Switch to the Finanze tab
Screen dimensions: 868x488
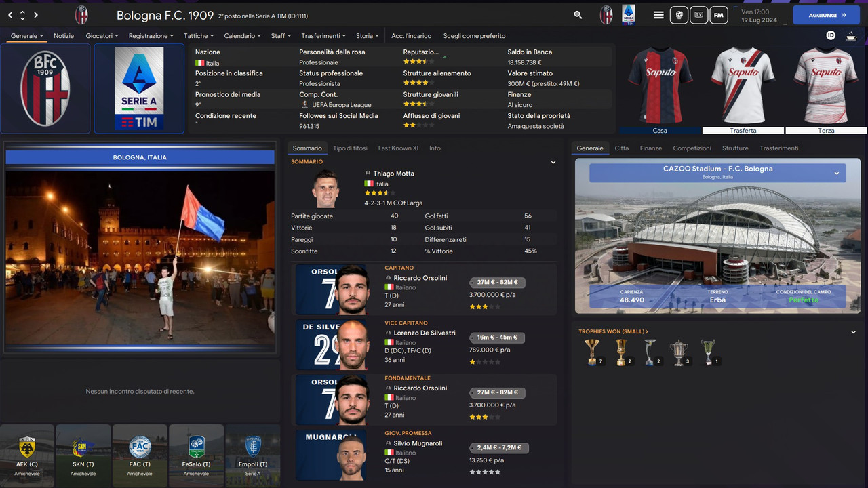coord(651,148)
